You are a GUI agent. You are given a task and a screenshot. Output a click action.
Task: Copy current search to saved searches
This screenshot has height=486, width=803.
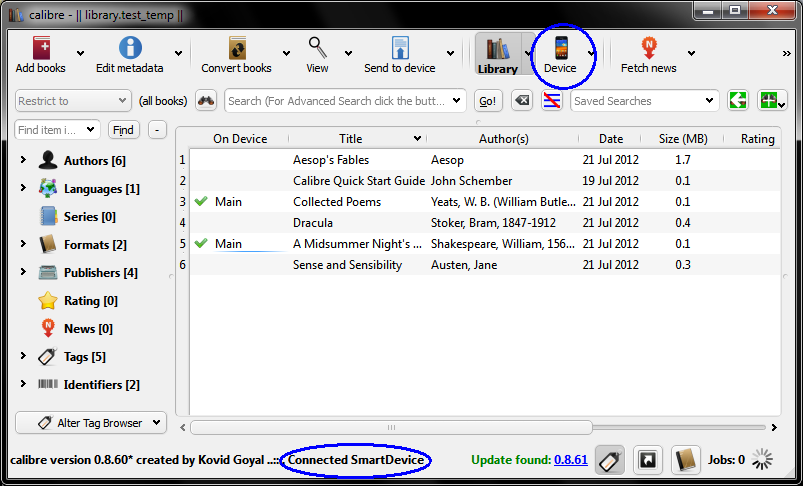tap(737, 101)
